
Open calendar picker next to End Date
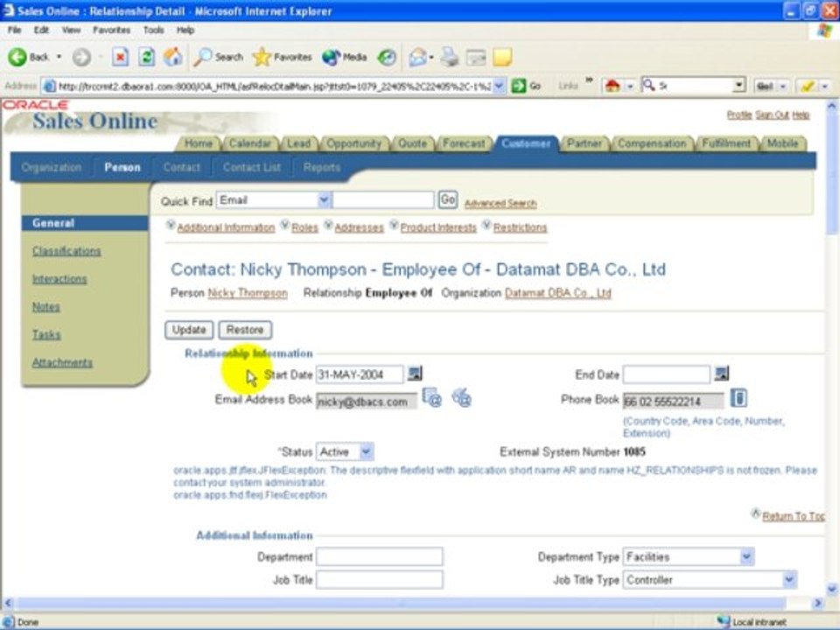click(722, 374)
